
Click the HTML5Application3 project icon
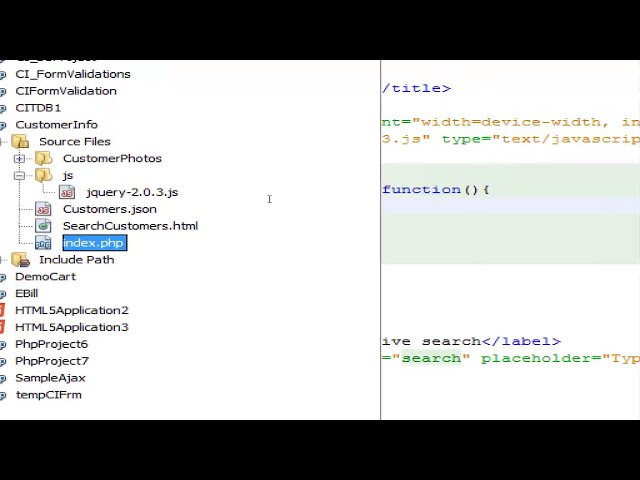click(x=2, y=327)
